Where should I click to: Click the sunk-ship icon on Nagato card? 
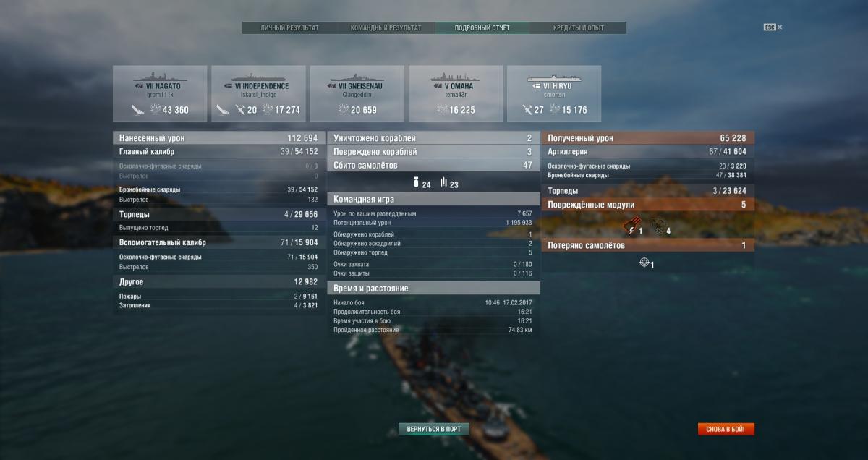137,110
